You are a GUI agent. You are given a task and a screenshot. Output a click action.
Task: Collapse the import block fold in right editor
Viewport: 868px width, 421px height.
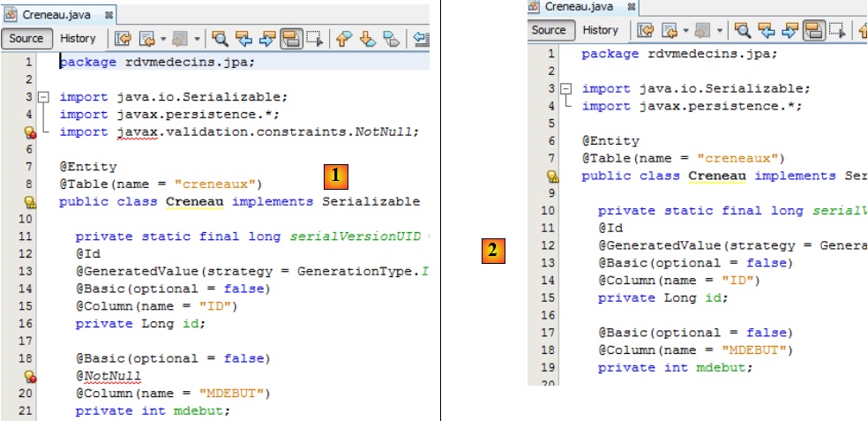566,89
